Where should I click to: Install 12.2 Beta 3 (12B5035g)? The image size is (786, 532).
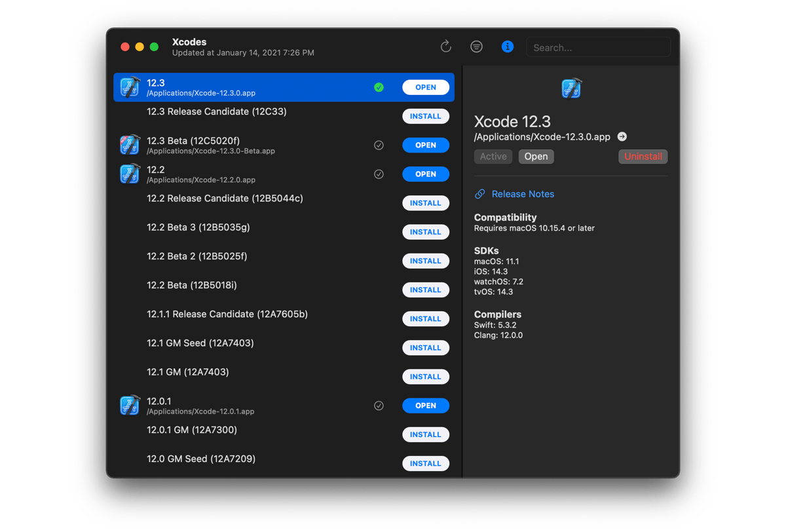click(426, 232)
